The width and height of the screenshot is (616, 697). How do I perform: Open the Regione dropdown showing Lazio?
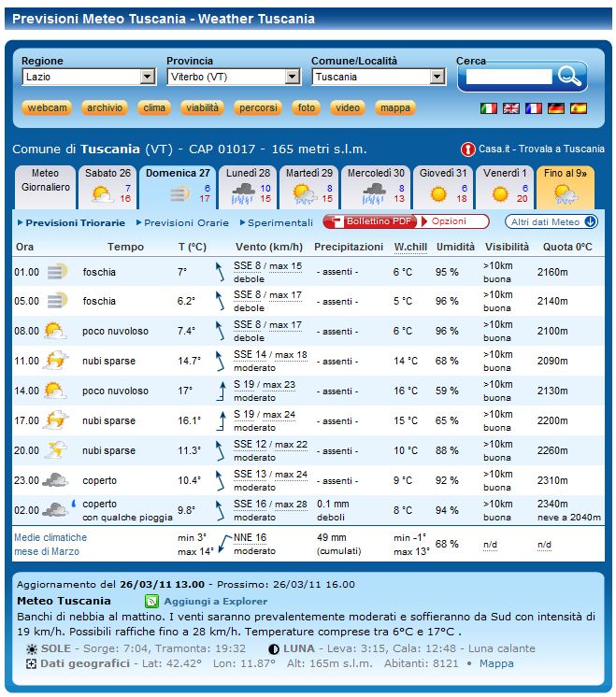click(89, 77)
